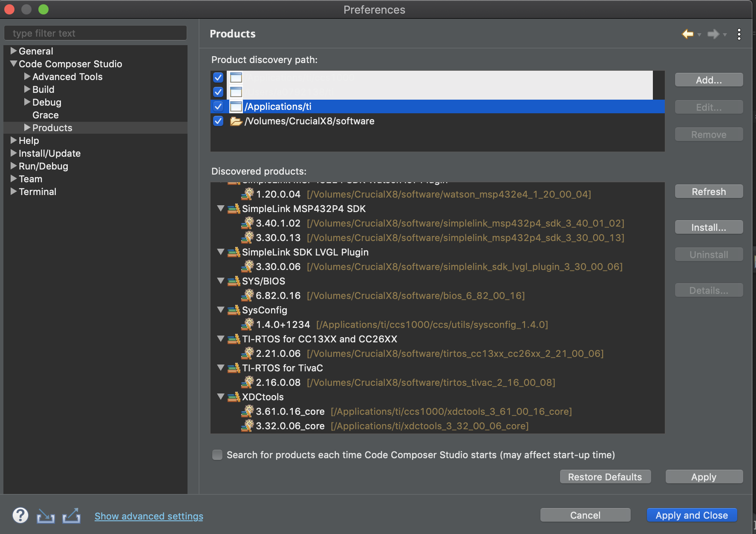This screenshot has height=534, width=756.
Task: Open the Help preferences category
Action: [x=29, y=141]
